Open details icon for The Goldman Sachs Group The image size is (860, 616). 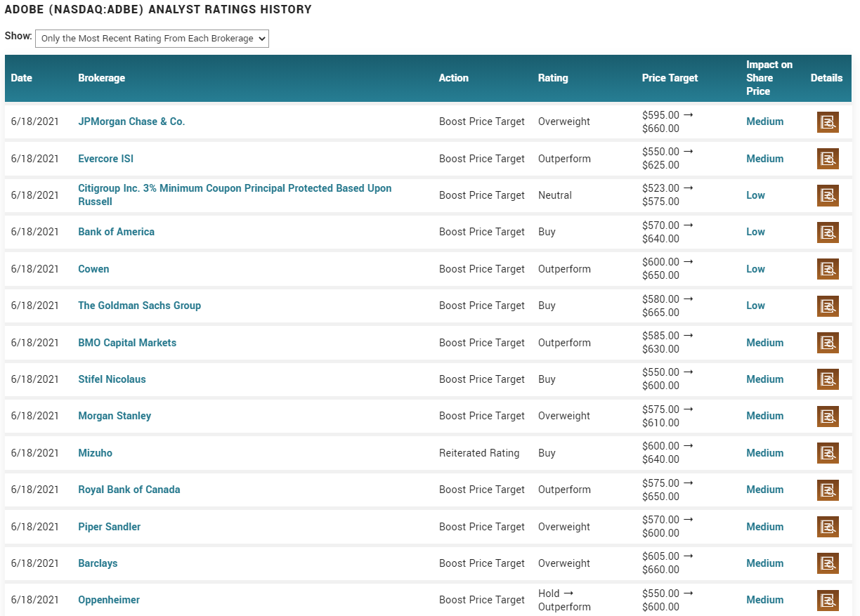click(828, 306)
